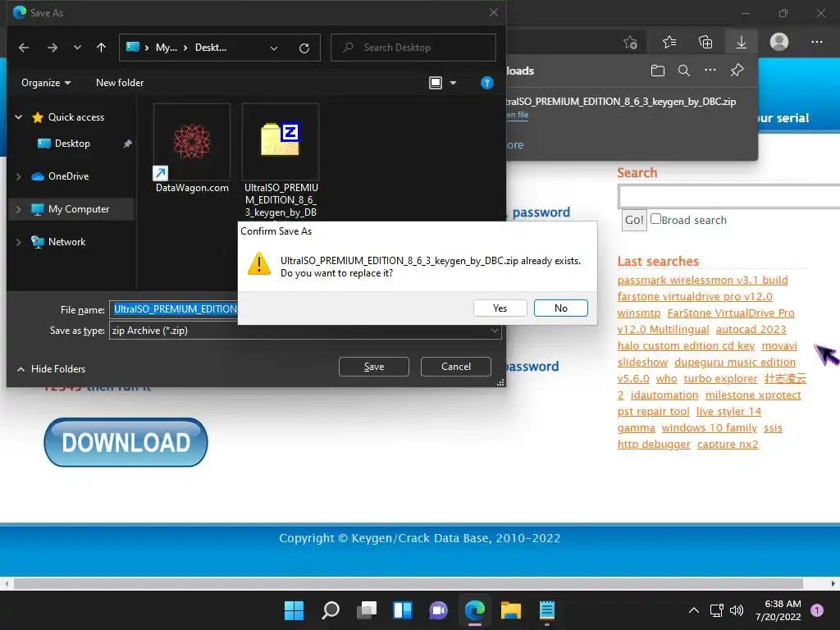This screenshot has width=840, height=630.
Task: Open 'windows 10 family' link
Action: 710,428
